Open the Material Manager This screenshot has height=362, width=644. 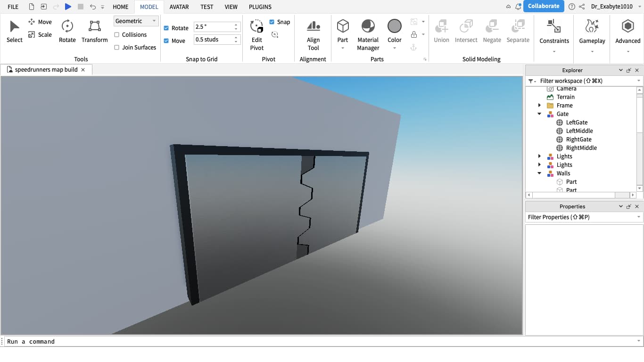point(368,33)
